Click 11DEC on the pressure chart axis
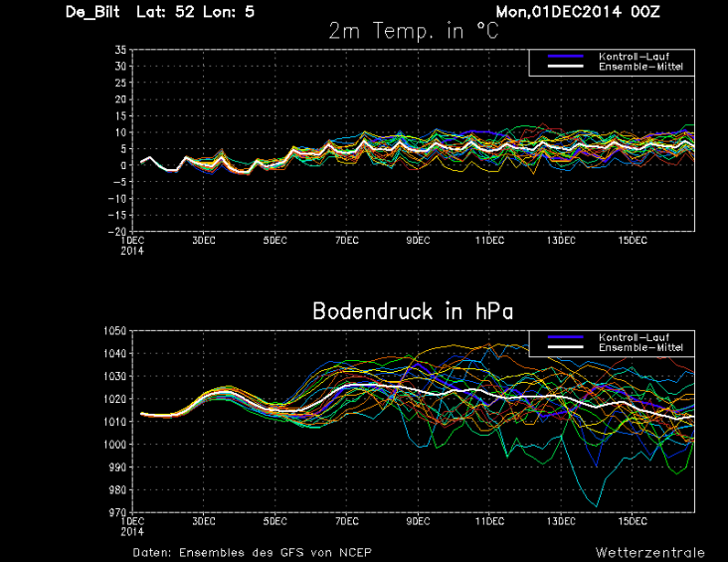Viewport: 728px width, 562px height. click(489, 521)
